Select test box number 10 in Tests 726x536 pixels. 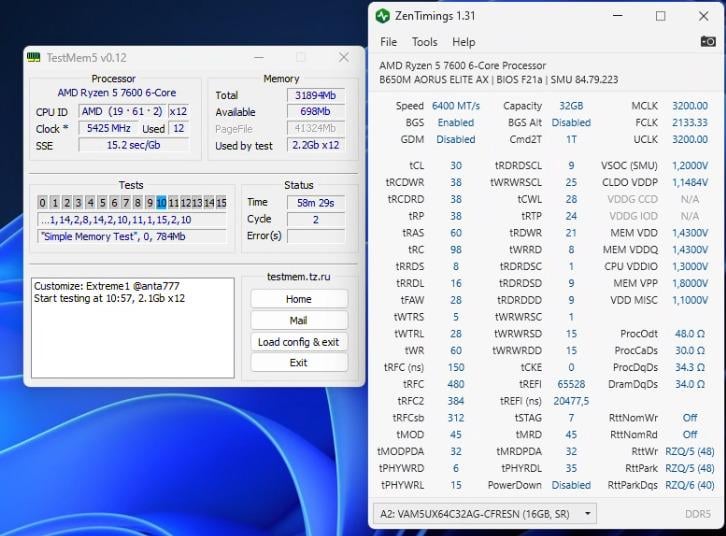click(161, 202)
